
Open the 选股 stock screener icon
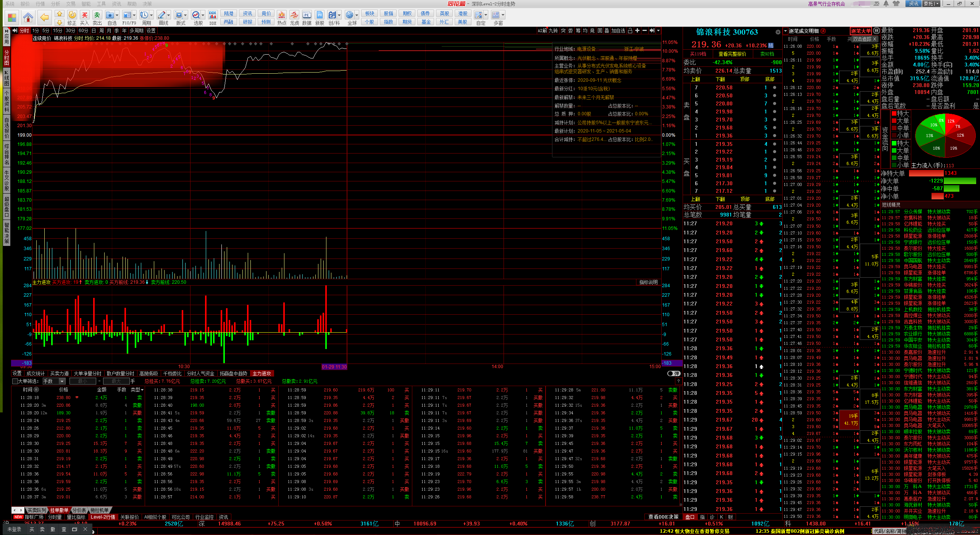pos(196,15)
